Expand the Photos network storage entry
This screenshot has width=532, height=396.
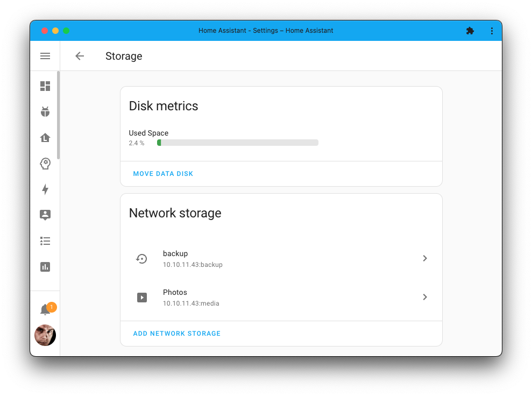coord(424,297)
